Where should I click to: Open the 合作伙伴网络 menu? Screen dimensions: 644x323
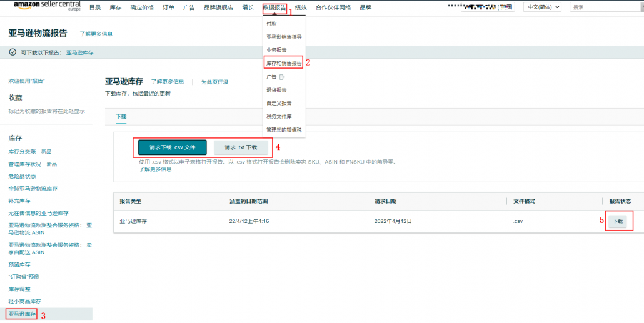click(x=333, y=7)
